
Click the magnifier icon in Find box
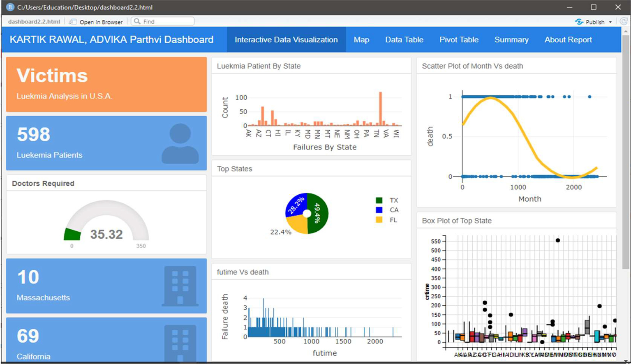(137, 21)
